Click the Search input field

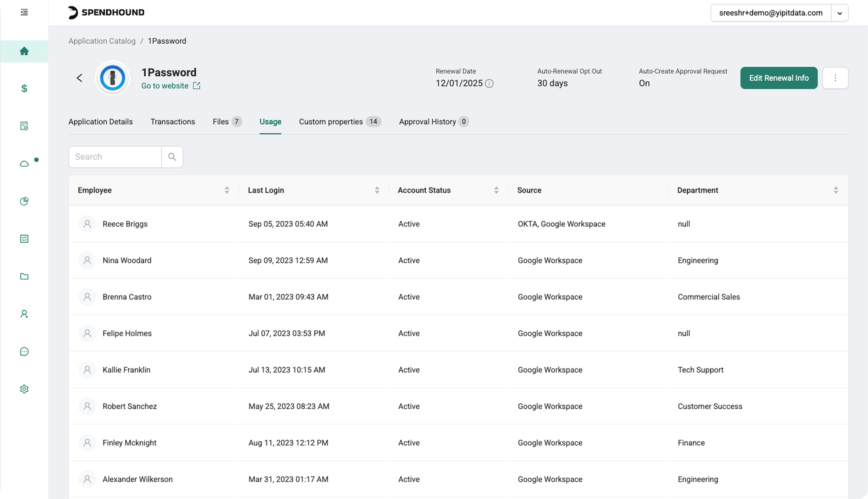coord(115,157)
